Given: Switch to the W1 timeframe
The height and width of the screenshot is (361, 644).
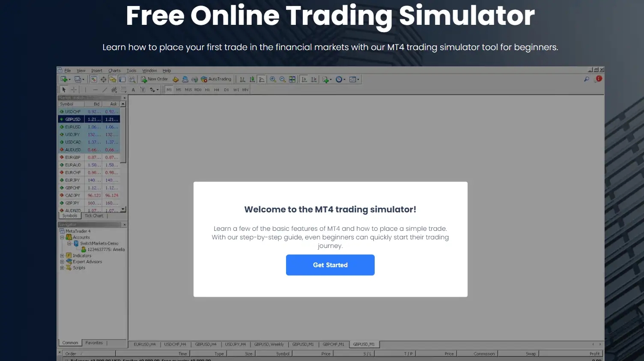Looking at the screenshot, I should click(x=236, y=90).
